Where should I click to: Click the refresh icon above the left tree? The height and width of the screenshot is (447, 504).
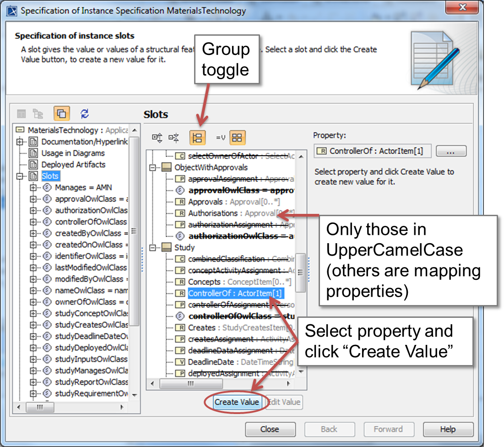pos(85,114)
